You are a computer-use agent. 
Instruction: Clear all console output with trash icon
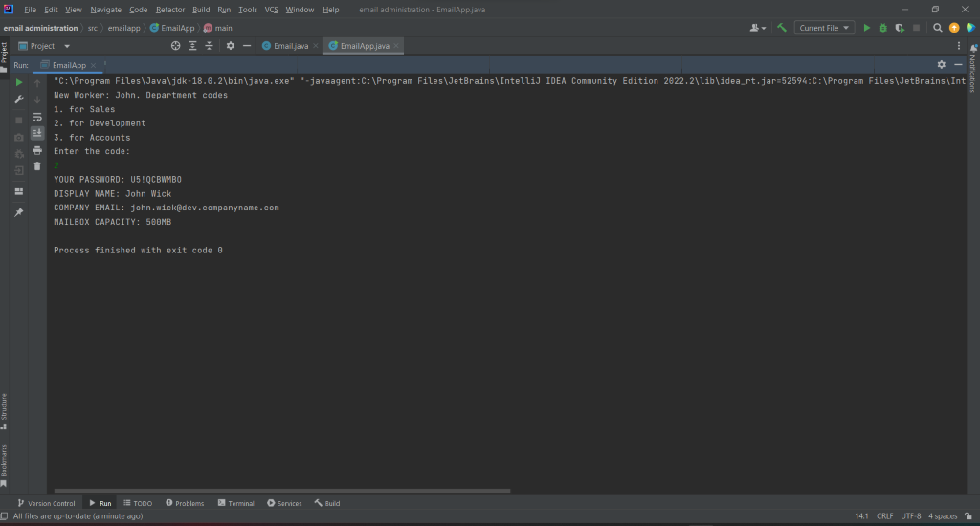(37, 166)
